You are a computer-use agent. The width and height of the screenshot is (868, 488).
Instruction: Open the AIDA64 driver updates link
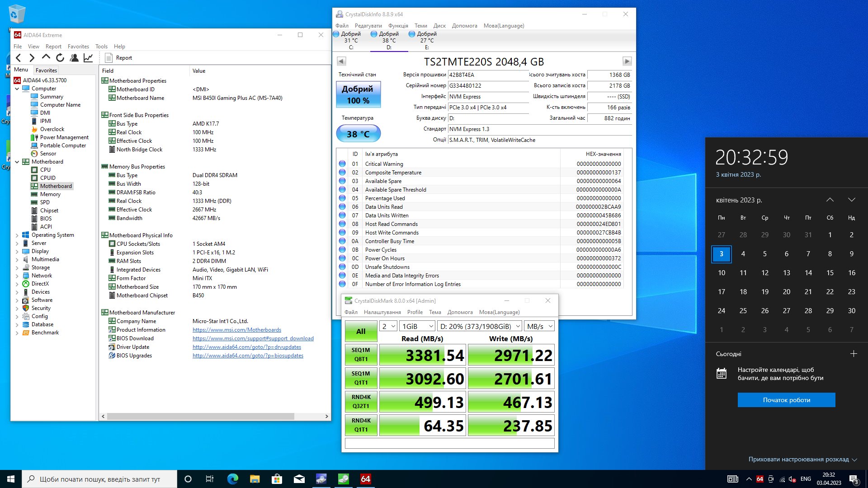[x=247, y=347]
